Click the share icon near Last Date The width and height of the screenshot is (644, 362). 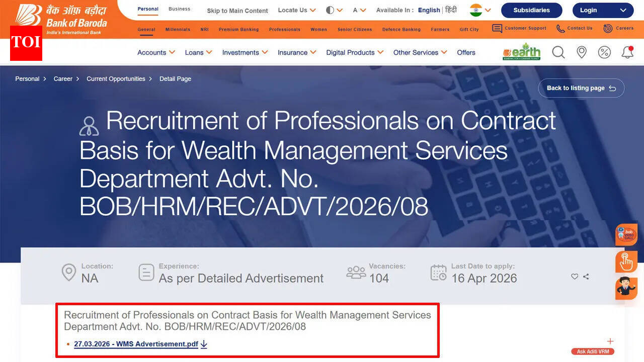tap(587, 276)
